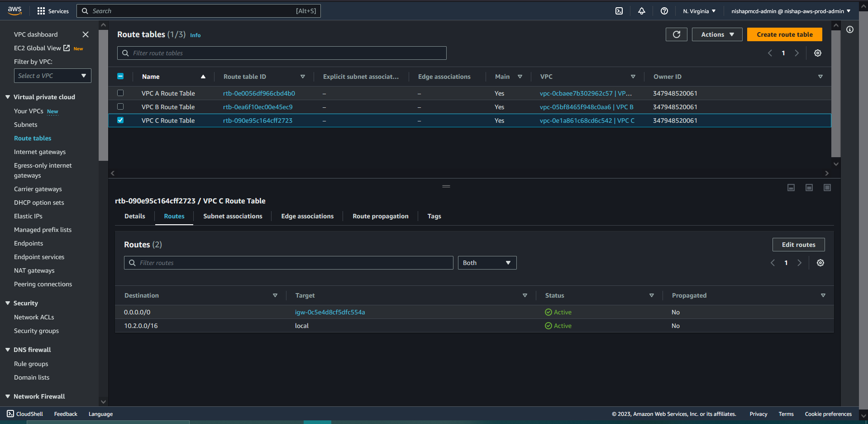Screen dimensions: 868x424
Task: Click the refresh route tables button
Action: point(676,34)
